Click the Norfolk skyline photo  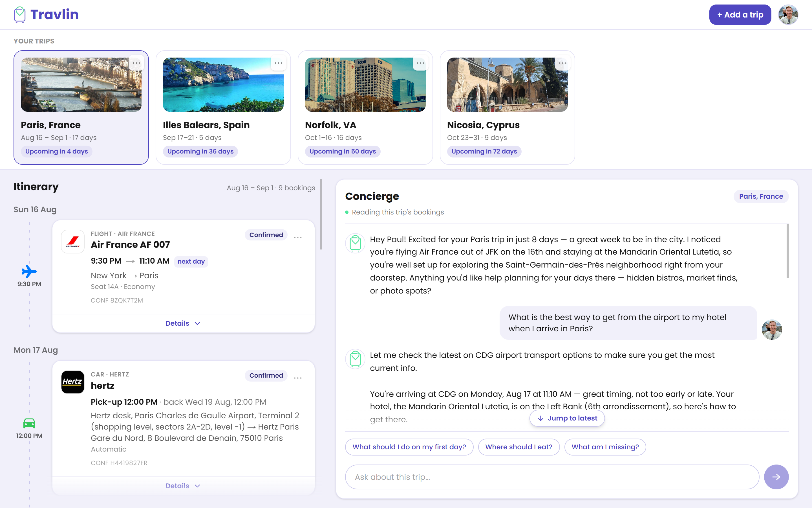[365, 84]
